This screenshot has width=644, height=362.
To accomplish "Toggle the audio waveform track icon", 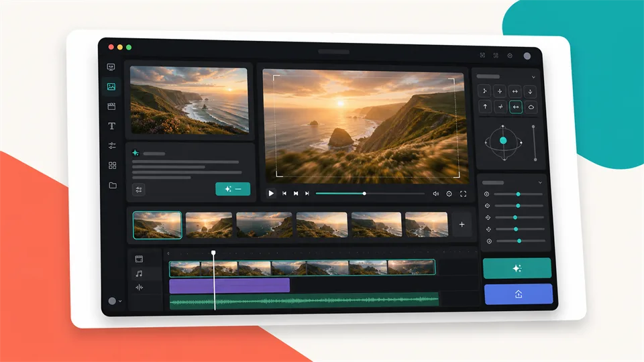I will click(140, 288).
